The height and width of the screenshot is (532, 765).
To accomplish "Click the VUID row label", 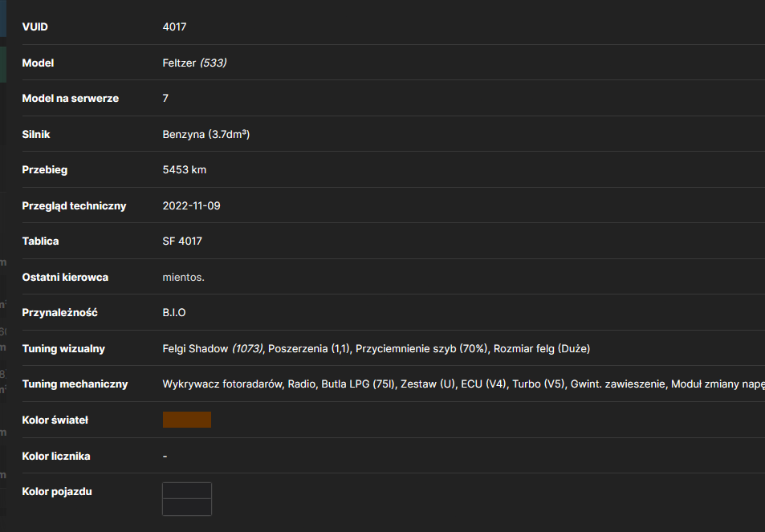I will point(35,26).
